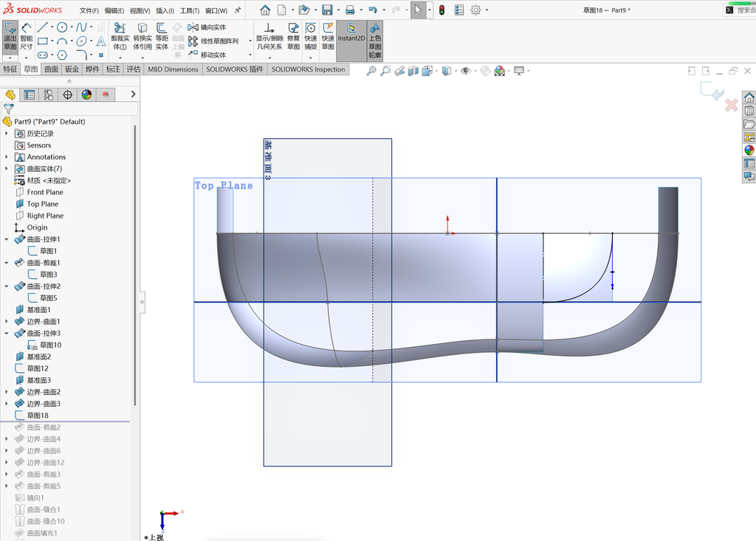Open the 文件(F) menu
756x541 pixels.
click(89, 10)
